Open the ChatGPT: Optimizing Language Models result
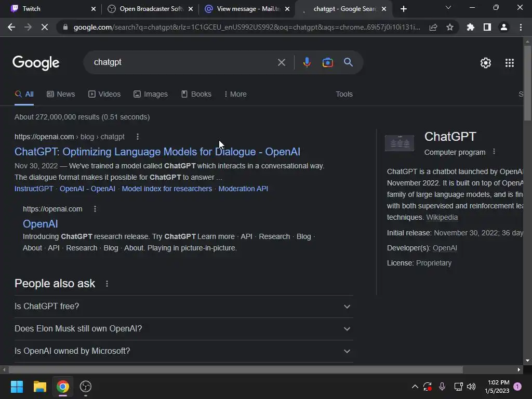 (x=157, y=152)
